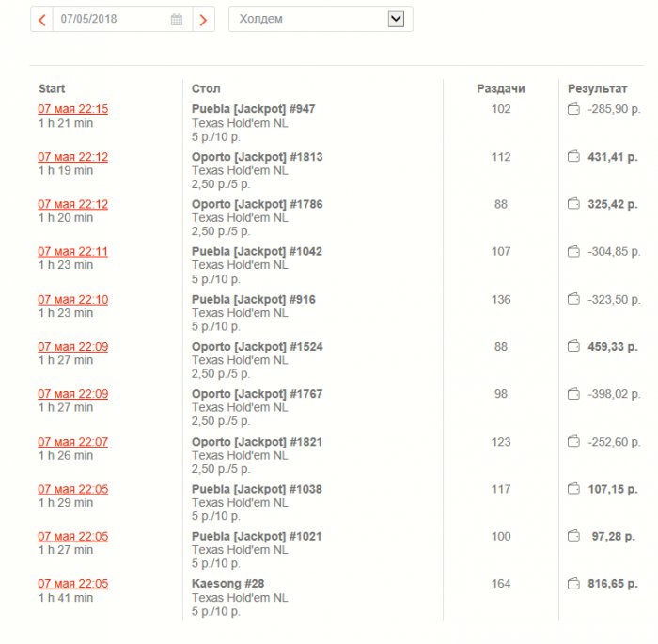Click wallet icon next to -323,50 р.
The width and height of the screenshot is (658, 644).
[573, 299]
